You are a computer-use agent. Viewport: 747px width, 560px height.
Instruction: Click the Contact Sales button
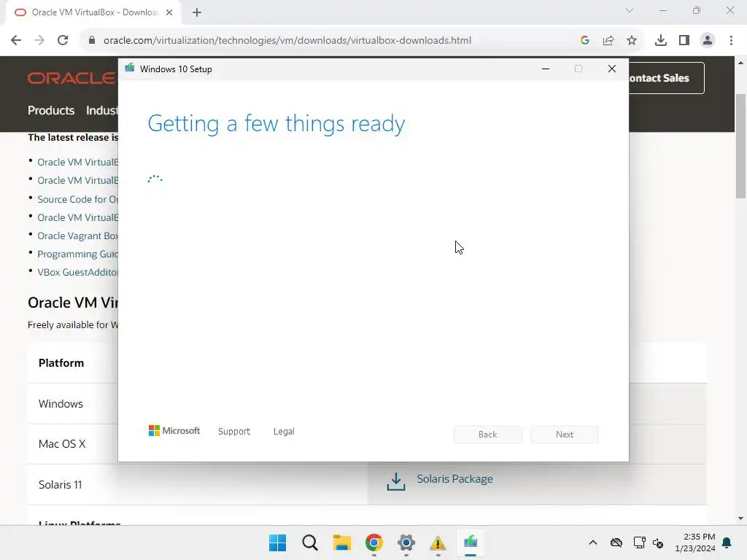(x=666, y=78)
